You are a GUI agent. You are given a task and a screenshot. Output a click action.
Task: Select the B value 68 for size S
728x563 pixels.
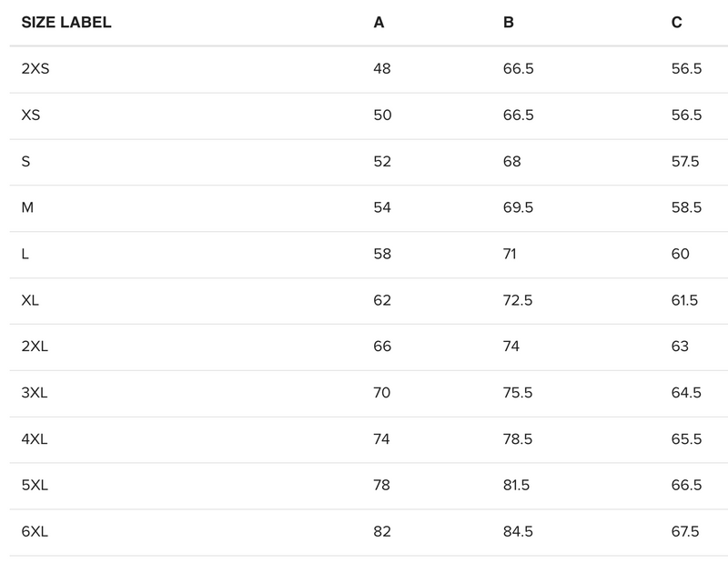(512, 162)
